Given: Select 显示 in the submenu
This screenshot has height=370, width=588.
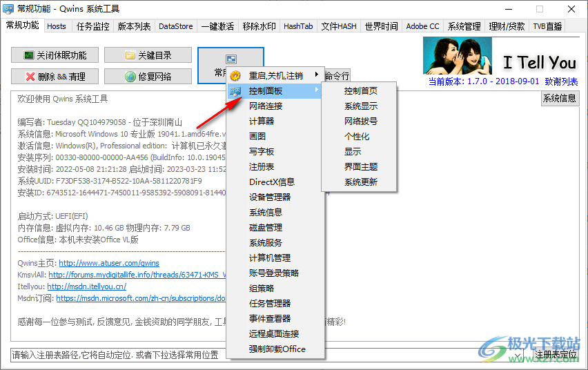Looking at the screenshot, I should click(359, 152).
